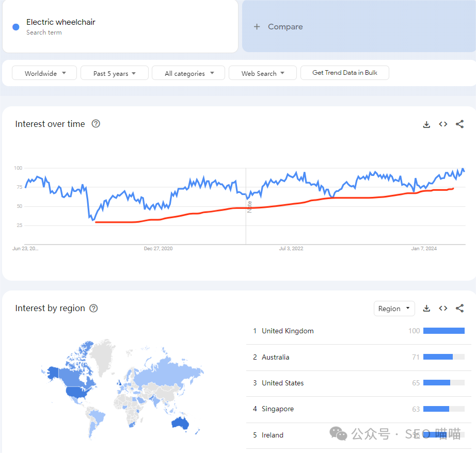
Task: Click the Get Trend Data in Bulk button
Action: [344, 73]
